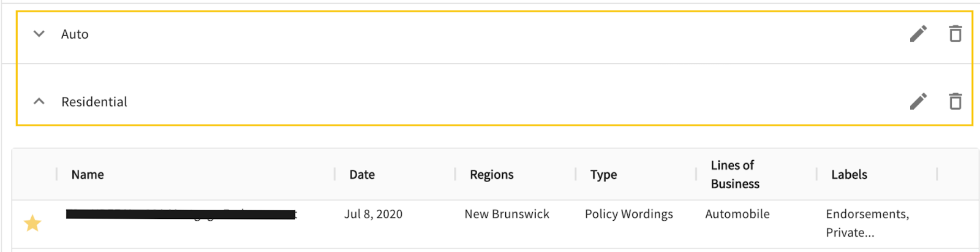Click the Regions column header
The width and height of the screenshot is (980, 252).
coord(491,175)
